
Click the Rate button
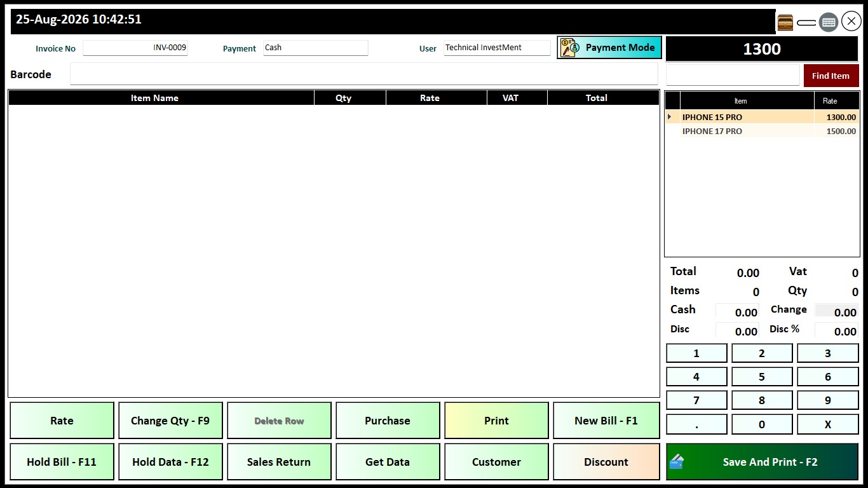62,421
